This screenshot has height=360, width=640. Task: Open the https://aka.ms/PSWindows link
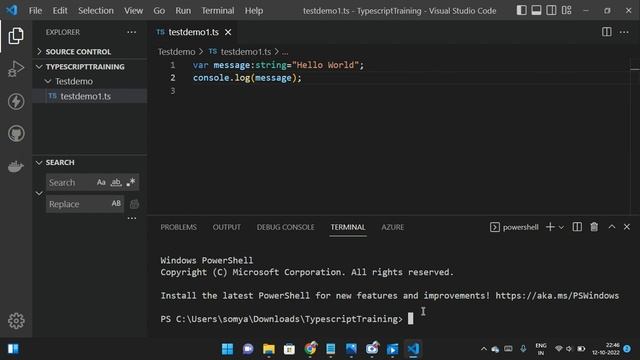click(557, 296)
